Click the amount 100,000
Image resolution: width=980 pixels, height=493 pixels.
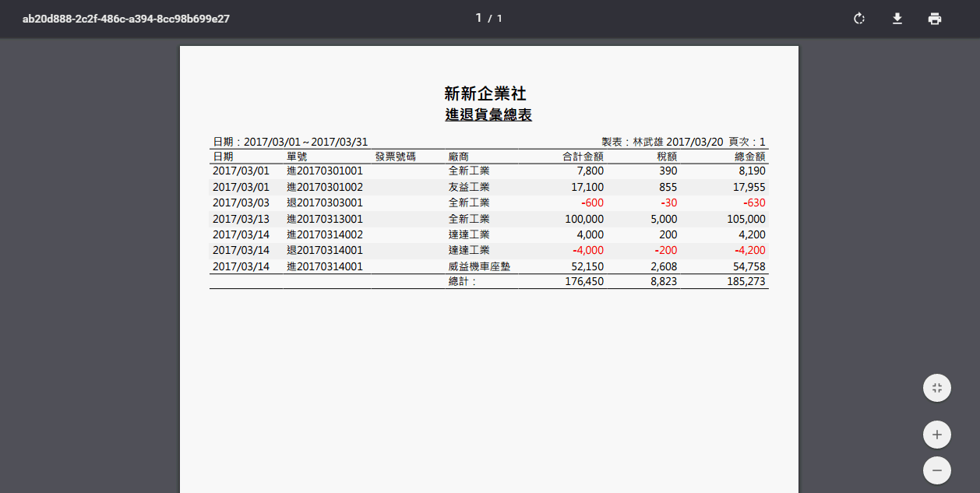[x=584, y=219]
